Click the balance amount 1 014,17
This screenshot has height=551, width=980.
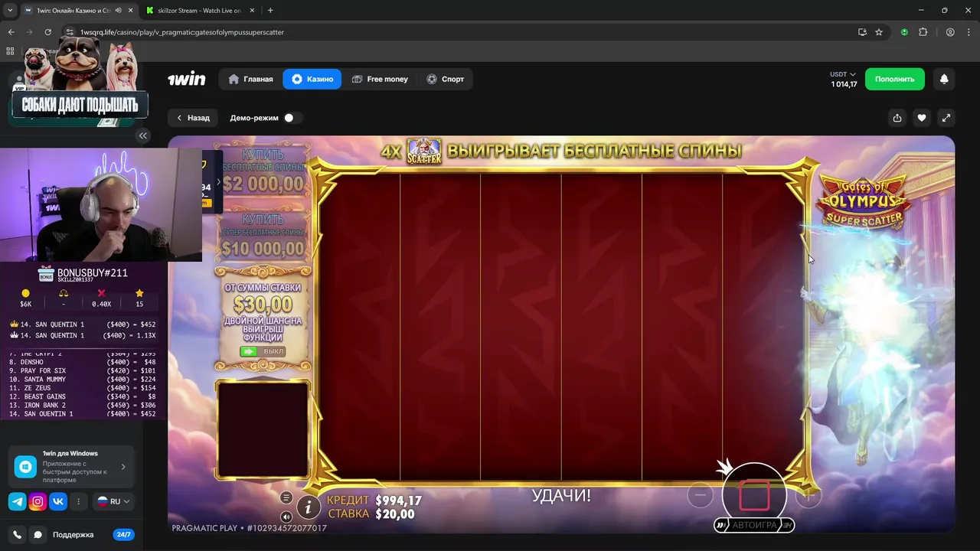pos(844,84)
